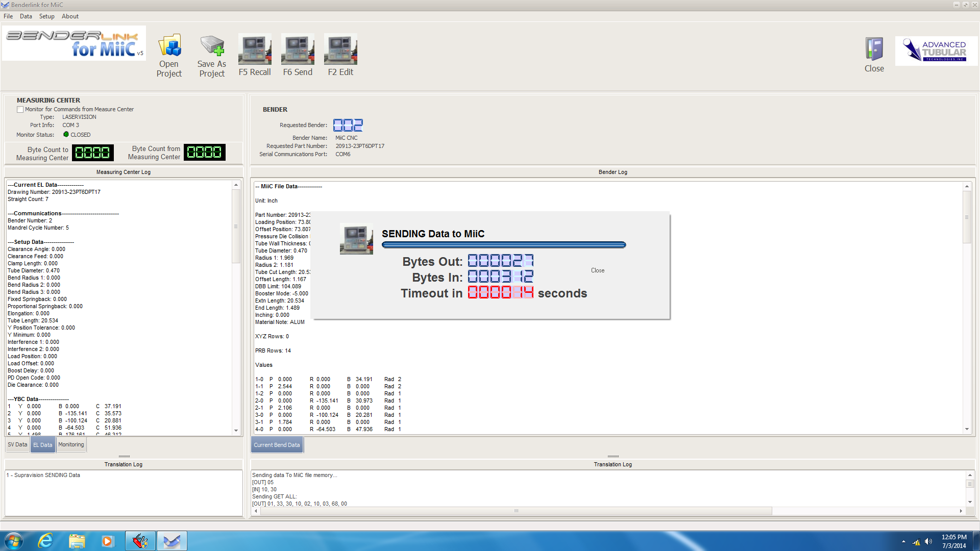This screenshot has width=980, height=551.
Task: Click Bender Translation Log scroll down arrow
Action: click(x=970, y=503)
